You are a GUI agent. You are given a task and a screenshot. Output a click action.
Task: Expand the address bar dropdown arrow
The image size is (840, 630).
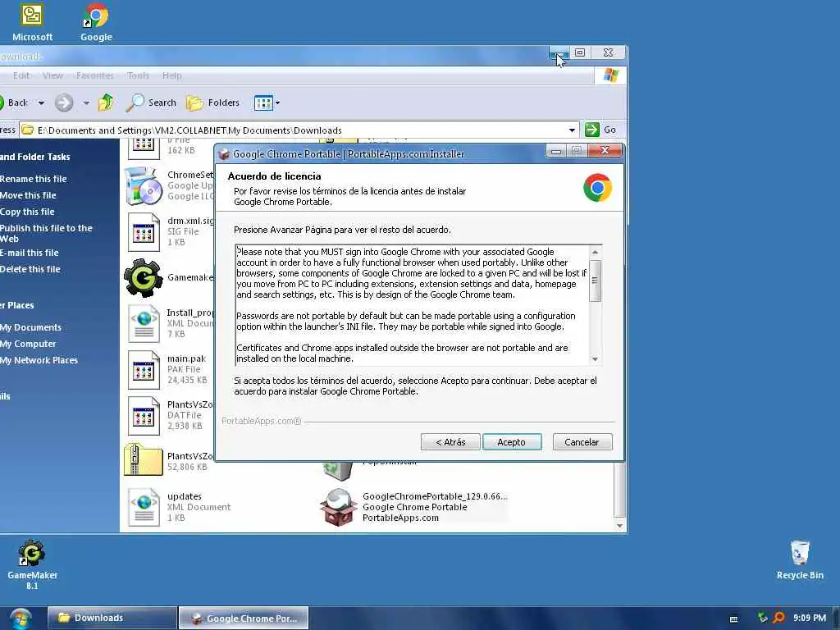[x=572, y=130]
